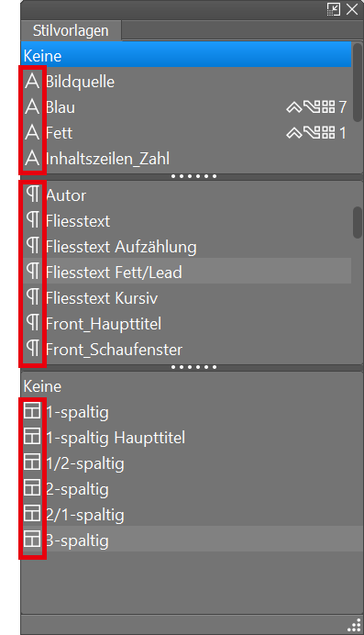364x635 pixels.
Task: Select the highlighted Keine character style
Action: tap(186, 55)
